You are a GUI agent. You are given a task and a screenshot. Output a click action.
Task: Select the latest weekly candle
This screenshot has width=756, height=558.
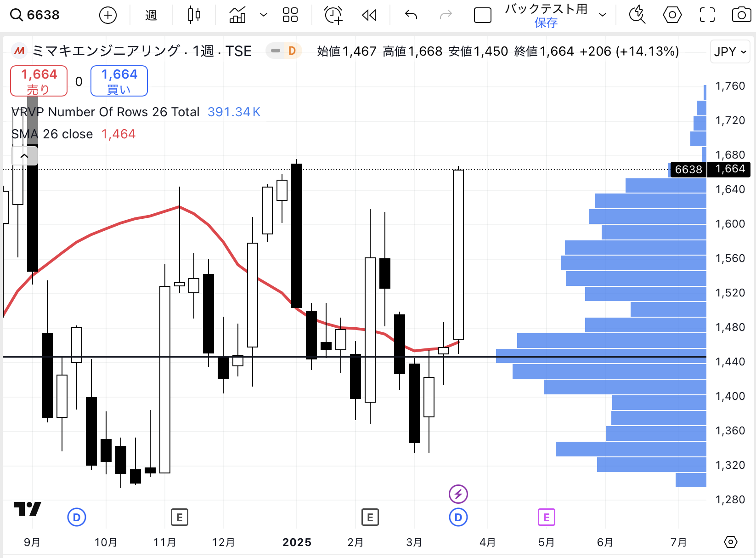(x=458, y=255)
